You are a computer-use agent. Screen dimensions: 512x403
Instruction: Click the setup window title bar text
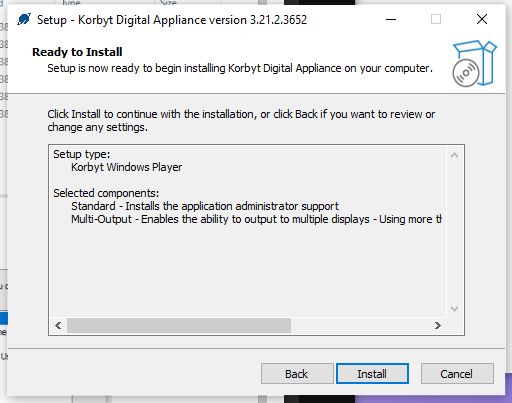tap(172, 20)
